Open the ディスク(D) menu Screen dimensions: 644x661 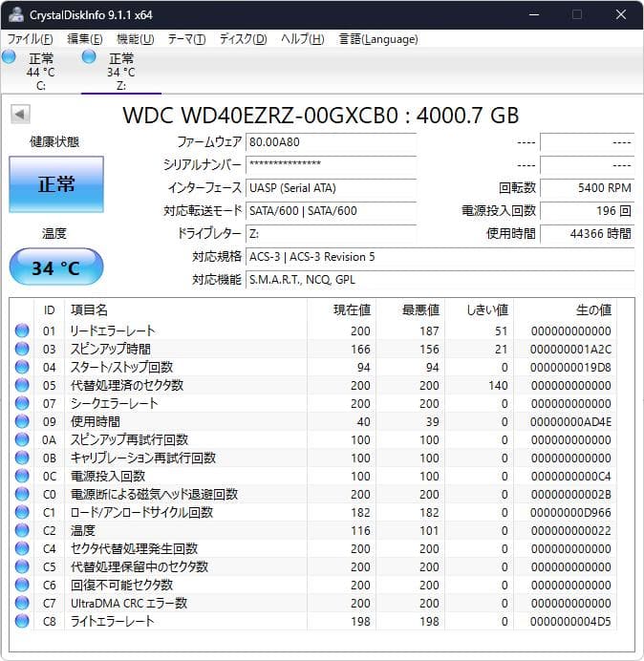coord(243,39)
